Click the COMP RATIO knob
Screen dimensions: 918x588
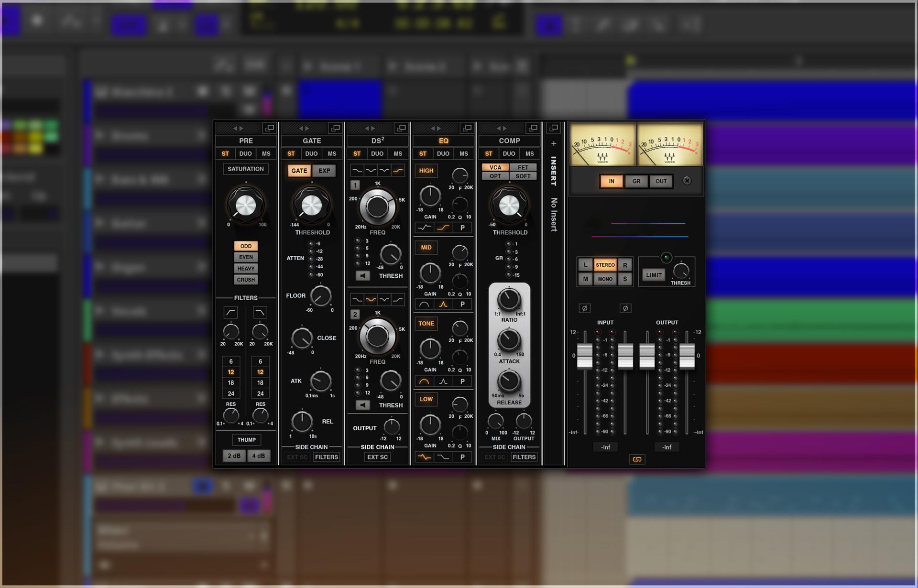(x=509, y=300)
